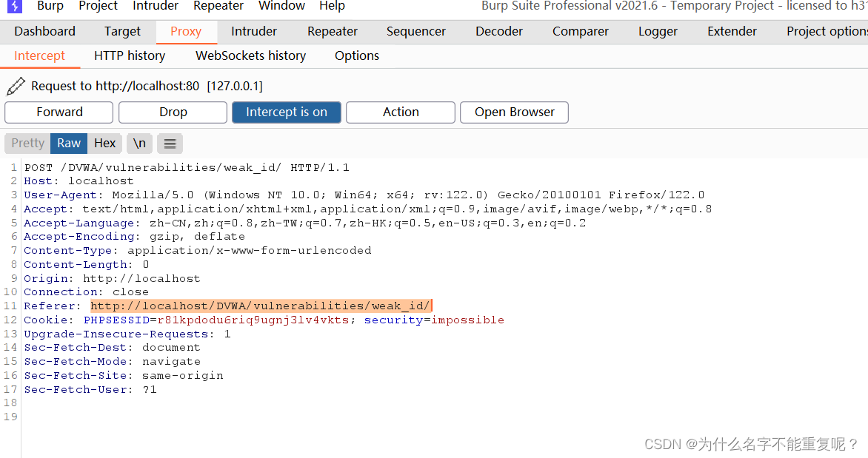Open the Window menu
The height and width of the screenshot is (458, 868).
pyautogui.click(x=281, y=6)
